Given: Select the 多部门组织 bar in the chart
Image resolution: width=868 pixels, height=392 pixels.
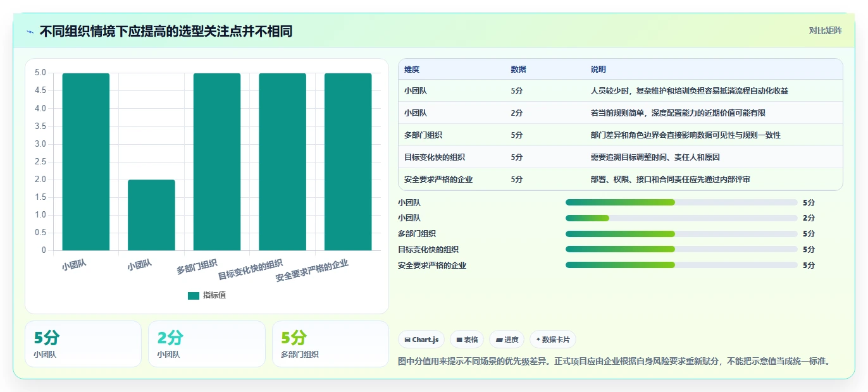Looking at the screenshot, I should coord(217,162).
